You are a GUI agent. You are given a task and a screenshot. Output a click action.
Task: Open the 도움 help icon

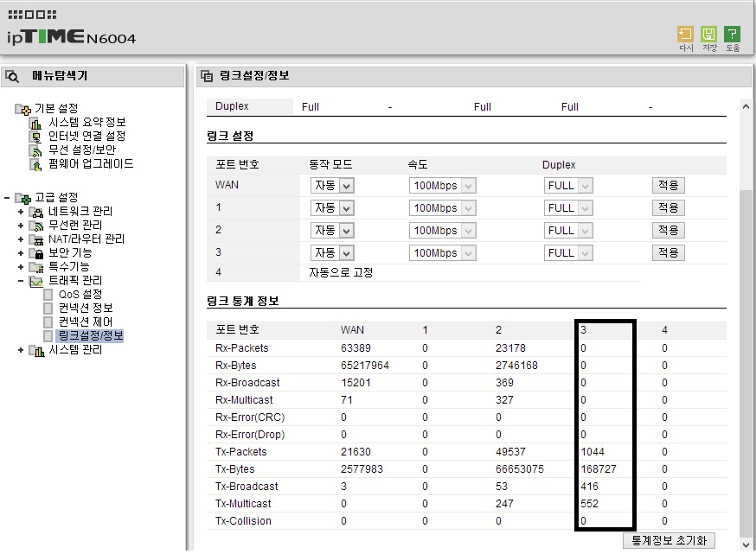click(x=732, y=35)
